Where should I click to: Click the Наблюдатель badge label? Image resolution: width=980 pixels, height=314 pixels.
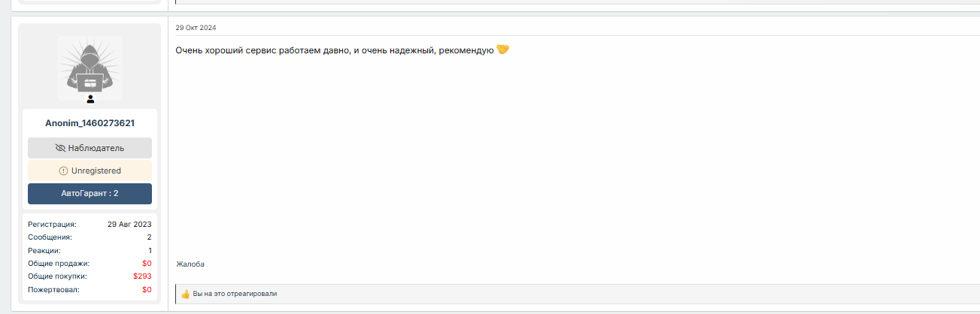[96, 148]
